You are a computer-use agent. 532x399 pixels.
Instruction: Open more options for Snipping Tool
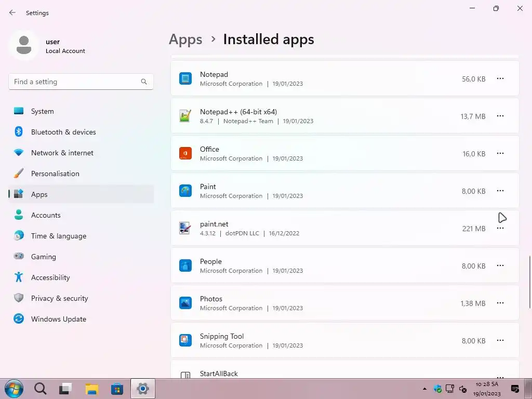tap(500, 340)
